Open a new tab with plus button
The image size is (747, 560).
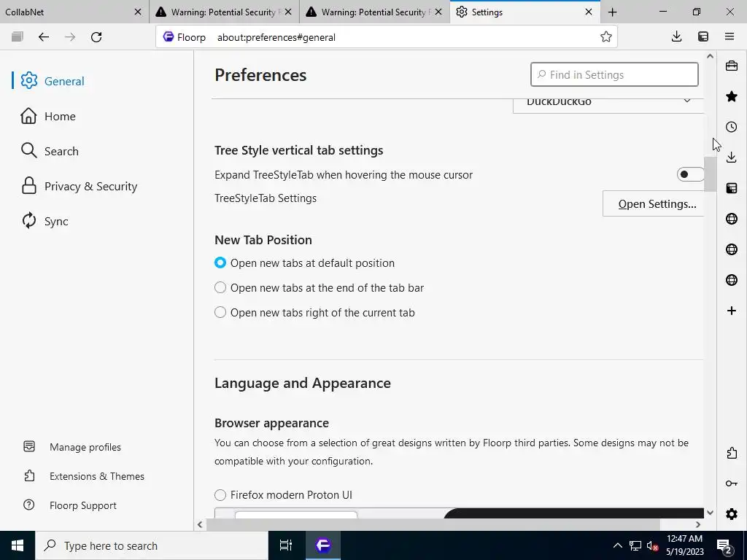(x=613, y=12)
